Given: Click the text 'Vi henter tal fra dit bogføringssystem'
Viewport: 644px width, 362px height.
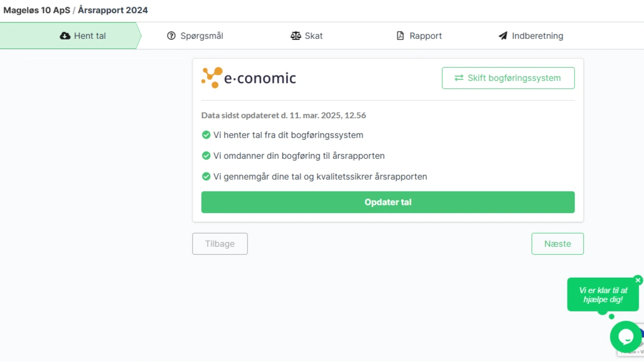Looking at the screenshot, I should click(x=288, y=135).
